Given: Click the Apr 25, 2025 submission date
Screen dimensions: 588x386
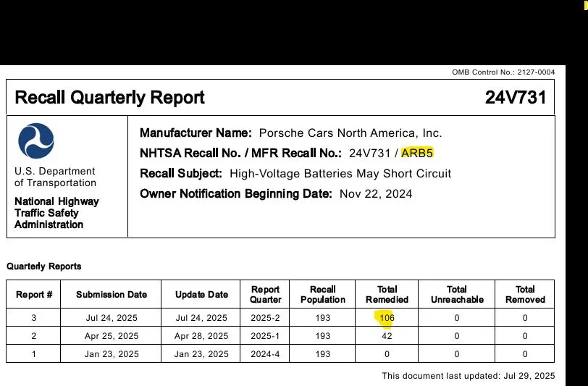Looking at the screenshot, I should 112,336.
